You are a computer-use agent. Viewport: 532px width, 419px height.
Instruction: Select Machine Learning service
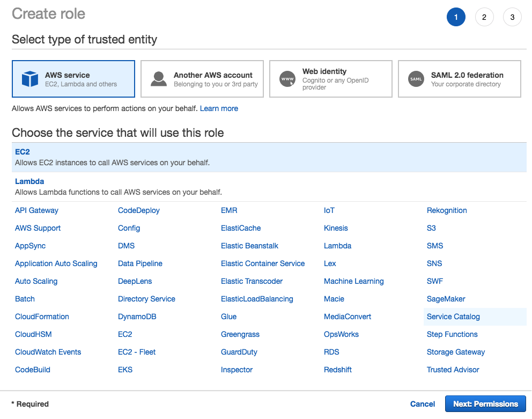(354, 281)
